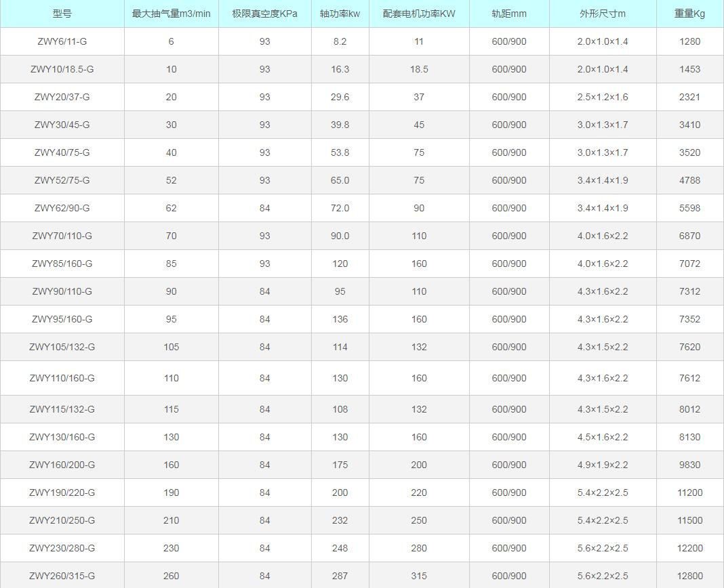Click weight value 7612
Image resolution: width=724 pixels, height=588 pixels.
tap(689, 378)
